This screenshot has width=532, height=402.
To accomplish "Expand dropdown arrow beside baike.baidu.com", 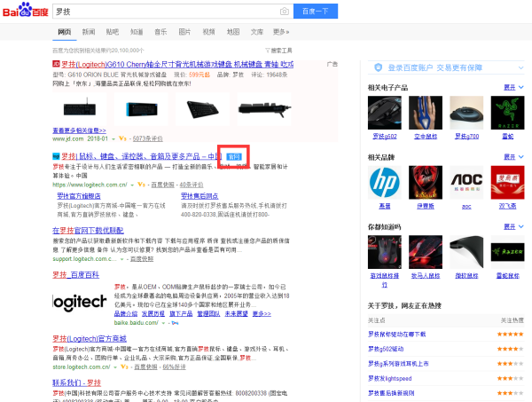I will tap(163, 323).
